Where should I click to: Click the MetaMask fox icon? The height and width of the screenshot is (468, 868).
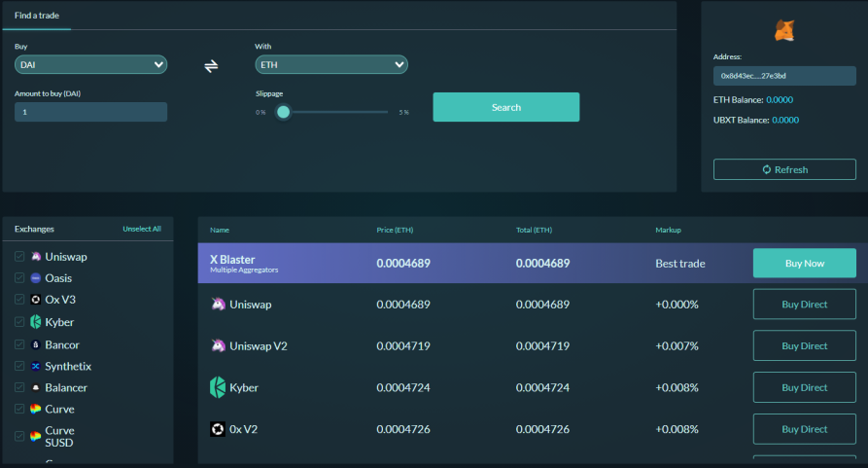[784, 30]
